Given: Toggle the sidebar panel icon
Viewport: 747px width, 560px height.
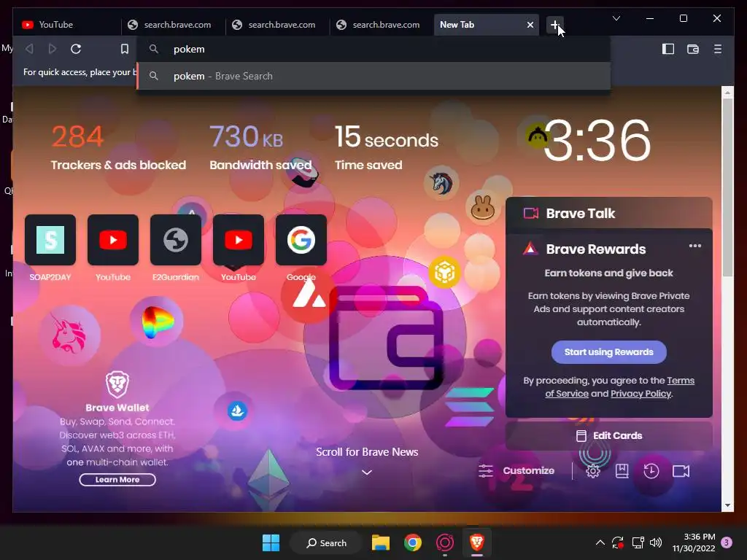Looking at the screenshot, I should 668,49.
